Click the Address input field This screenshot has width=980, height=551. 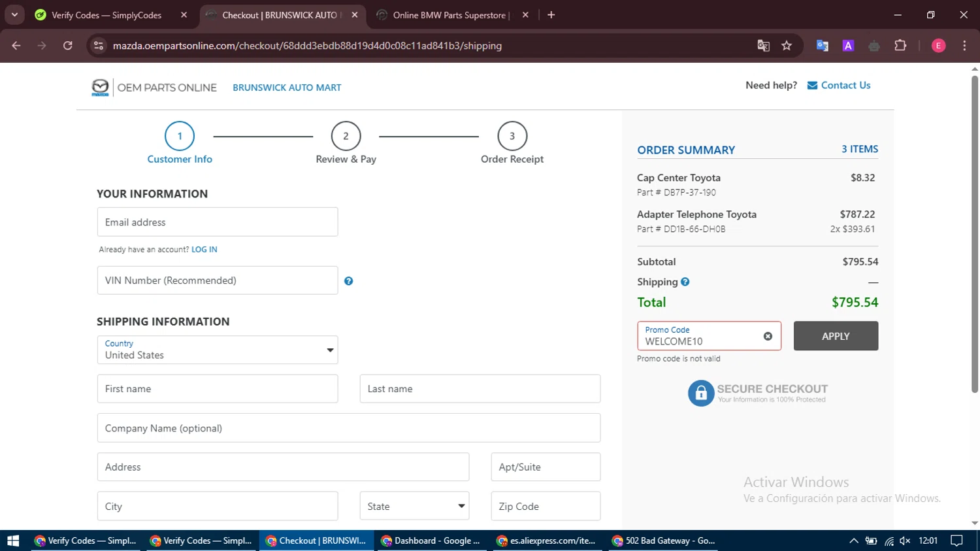tap(283, 467)
